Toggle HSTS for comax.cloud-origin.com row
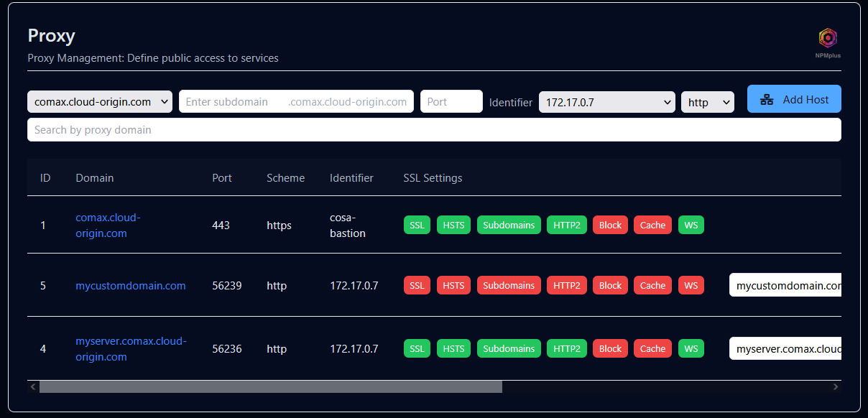Image resolution: width=868 pixels, height=418 pixels. [x=453, y=225]
